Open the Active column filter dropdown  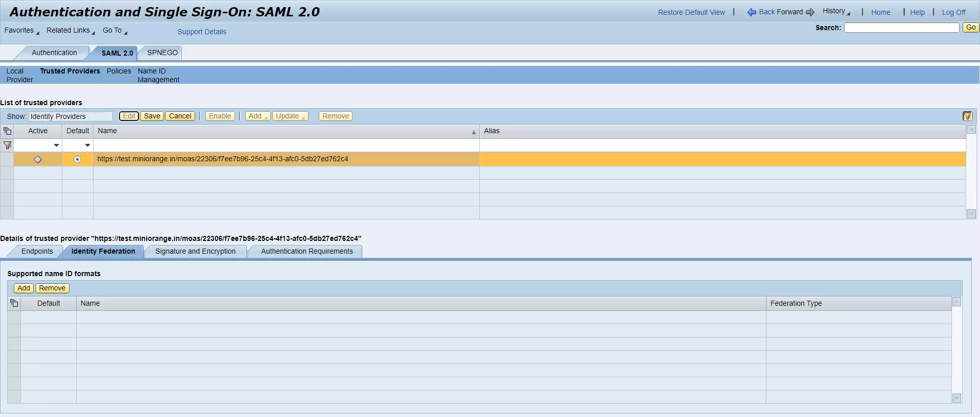56,145
